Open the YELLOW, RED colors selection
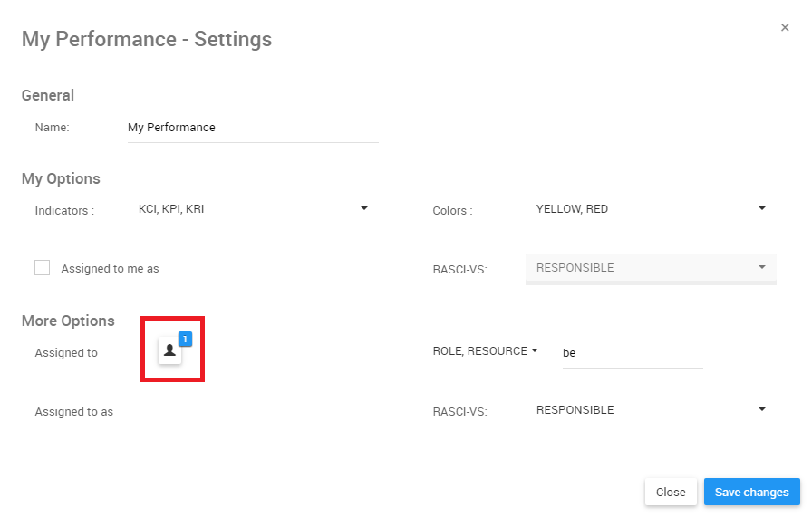Image resolution: width=812 pixels, height=517 pixels. [643, 209]
